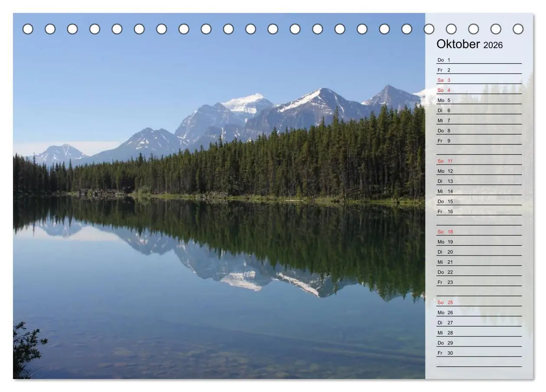Click the "Fr 23" day entry
Viewport: 546px width, 392px height.
pyautogui.click(x=479, y=282)
